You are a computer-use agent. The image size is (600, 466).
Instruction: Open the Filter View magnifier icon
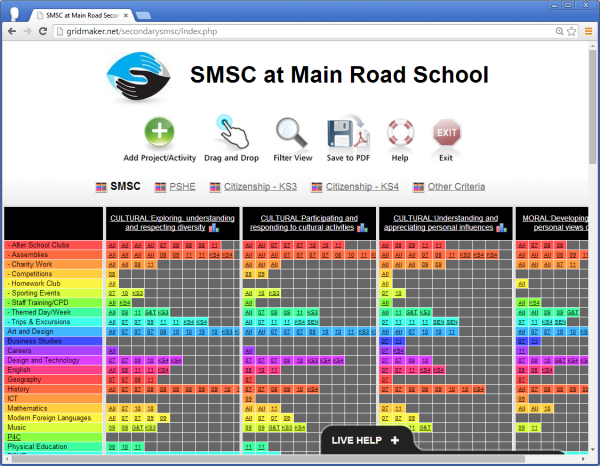tap(292, 132)
